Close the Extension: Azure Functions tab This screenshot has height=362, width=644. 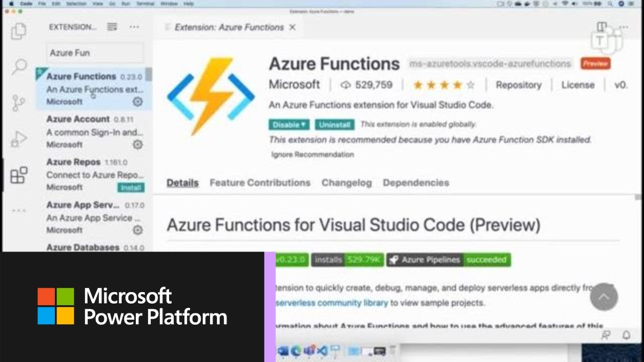[292, 27]
